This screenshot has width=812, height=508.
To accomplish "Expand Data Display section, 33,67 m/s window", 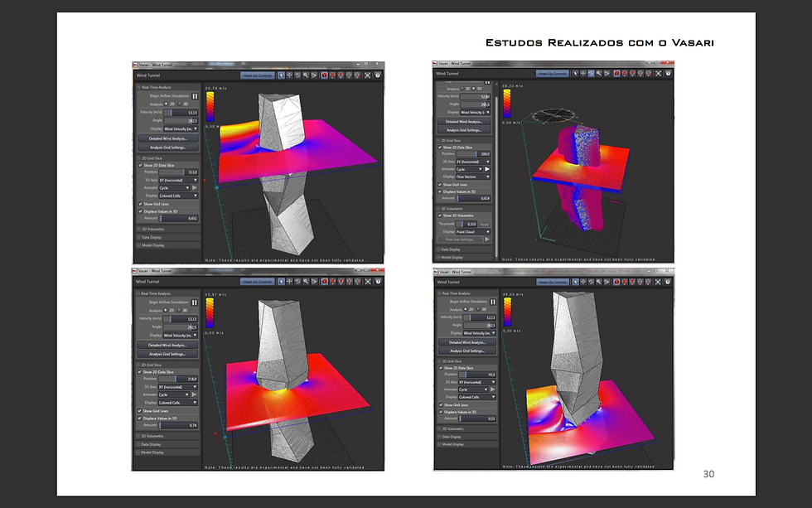I will [x=167, y=444].
